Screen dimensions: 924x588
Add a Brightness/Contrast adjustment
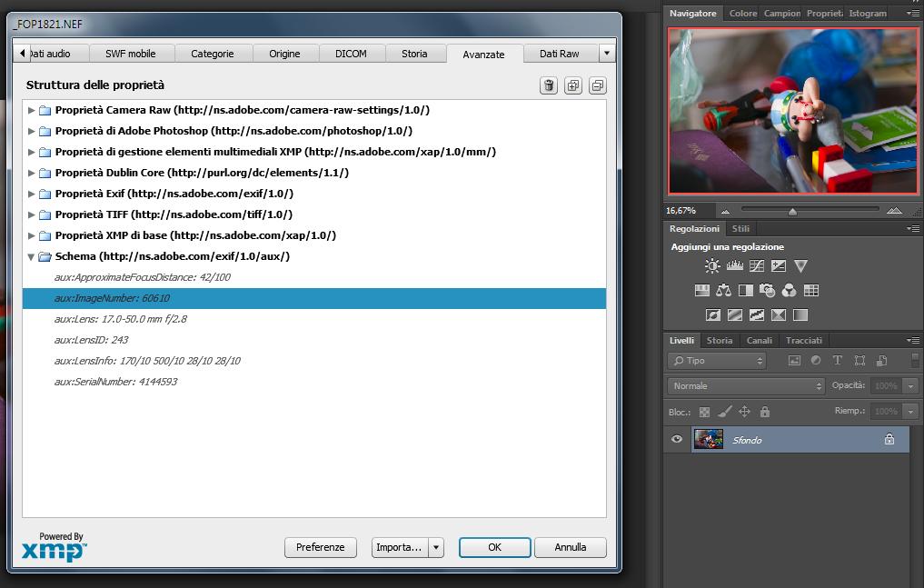click(712, 265)
